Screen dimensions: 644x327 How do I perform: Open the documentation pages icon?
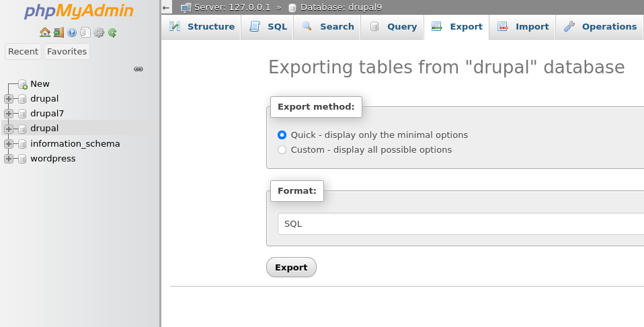point(85,32)
